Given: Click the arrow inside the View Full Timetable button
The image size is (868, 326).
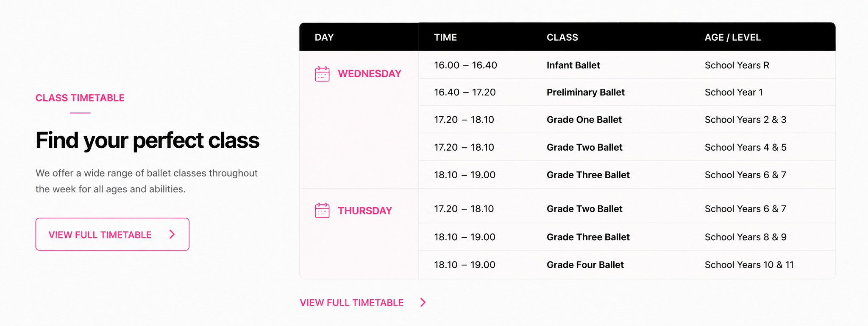Looking at the screenshot, I should tap(172, 234).
